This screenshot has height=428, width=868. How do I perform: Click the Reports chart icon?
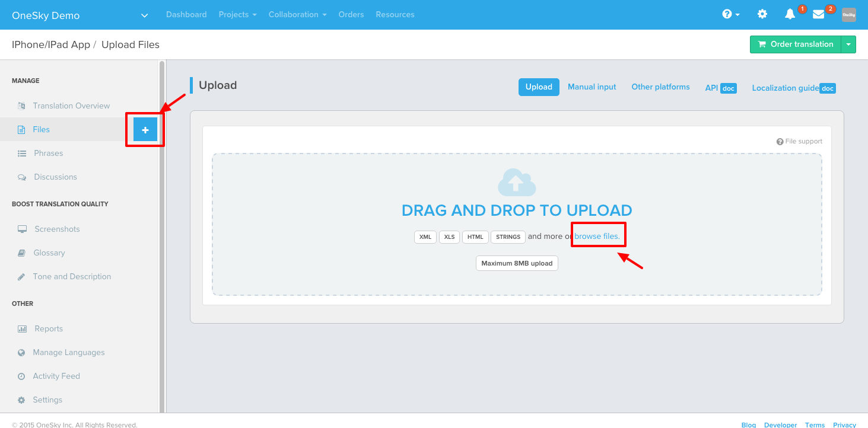[22, 328]
